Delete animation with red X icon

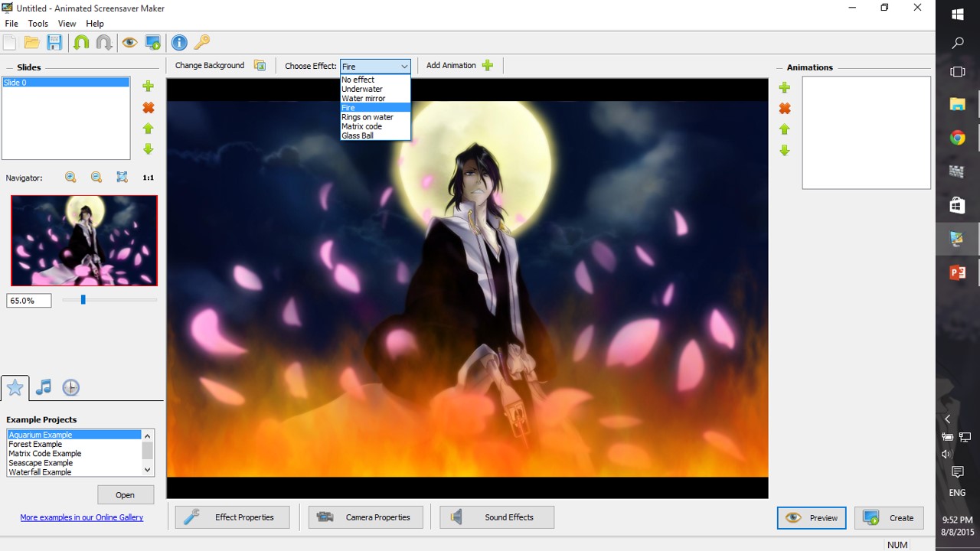coord(785,109)
